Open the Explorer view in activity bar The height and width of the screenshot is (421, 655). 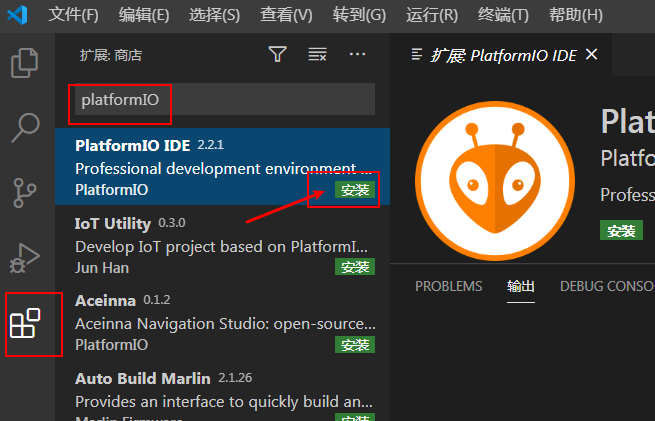coord(24,63)
